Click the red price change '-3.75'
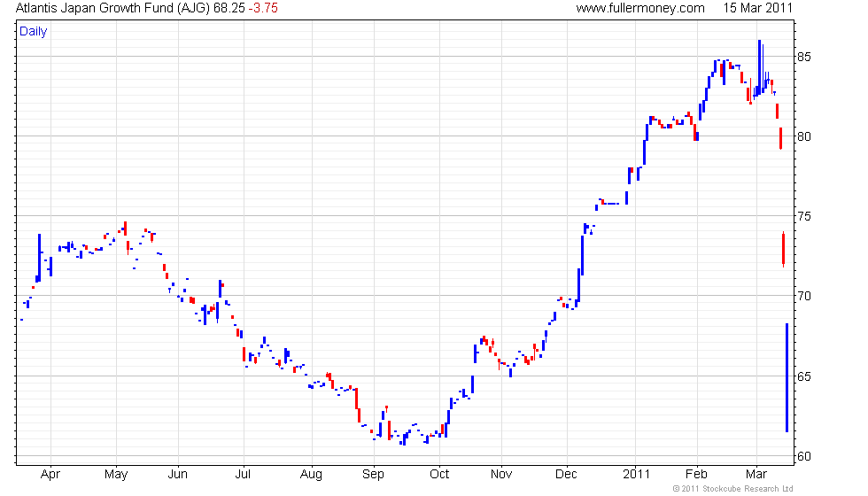Screen dimensions: 868x496 coord(264,8)
